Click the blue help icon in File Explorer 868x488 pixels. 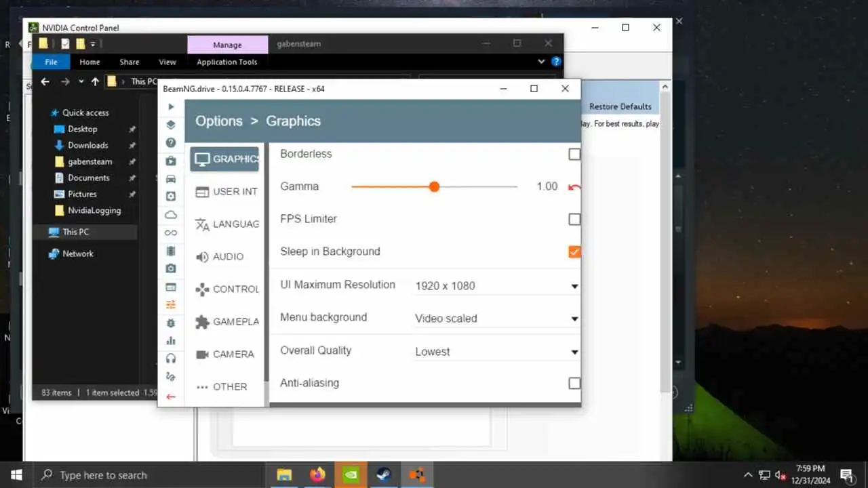coord(556,62)
